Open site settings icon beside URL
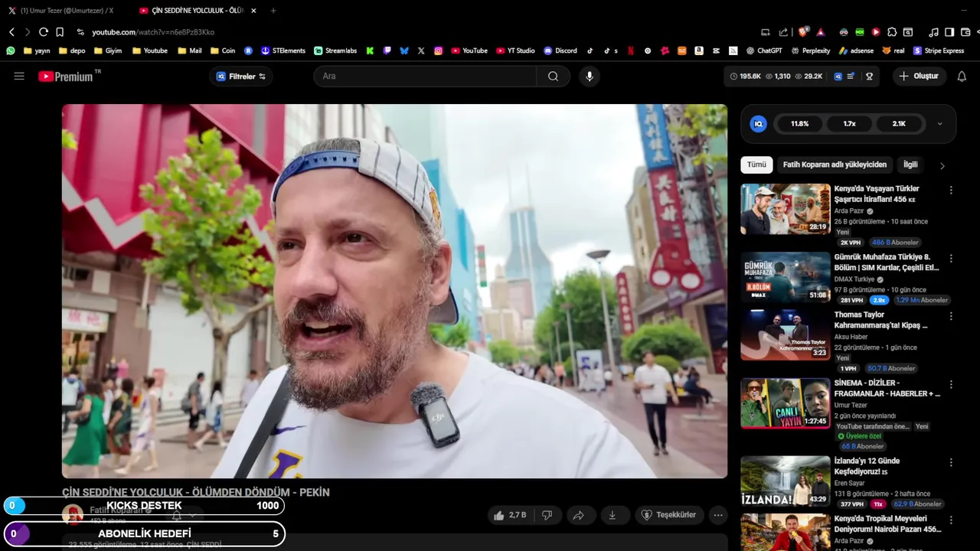980x551 pixels. coord(80,32)
